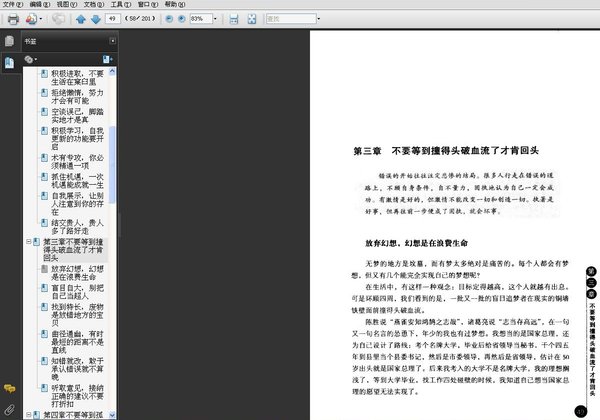600x420 pixels.
Task: Open the 视图 menu
Action: [x=67, y=4]
